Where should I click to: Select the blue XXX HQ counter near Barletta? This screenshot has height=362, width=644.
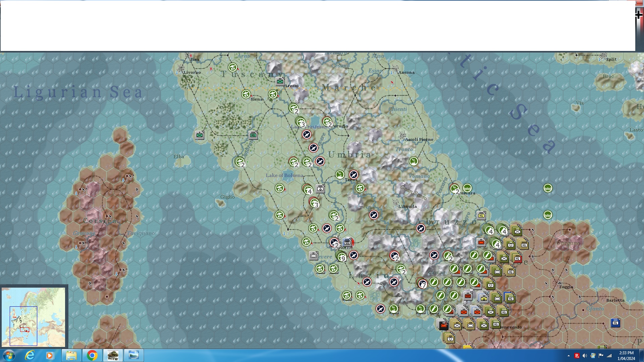[x=615, y=323]
